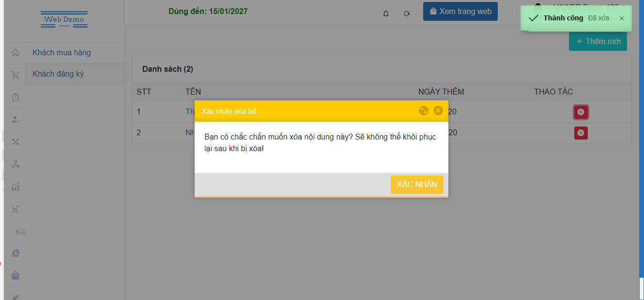Open the Internet Explorer-style 'e' sidebar icon

15,253
